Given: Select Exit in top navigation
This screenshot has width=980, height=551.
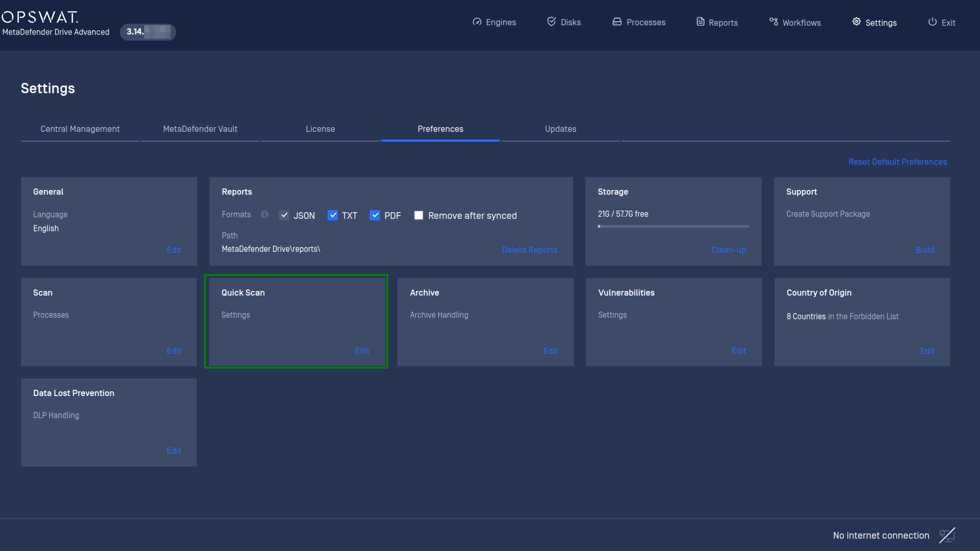Looking at the screenshot, I should click(x=942, y=22).
